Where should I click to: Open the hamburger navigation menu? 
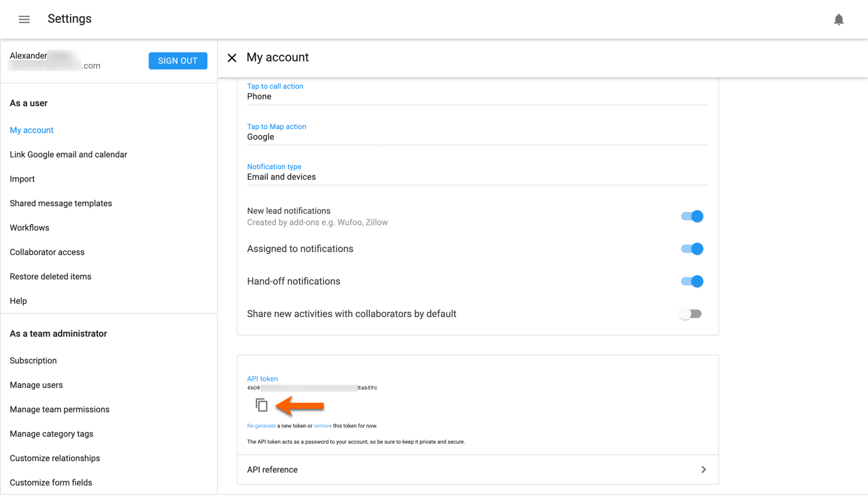pos(24,19)
